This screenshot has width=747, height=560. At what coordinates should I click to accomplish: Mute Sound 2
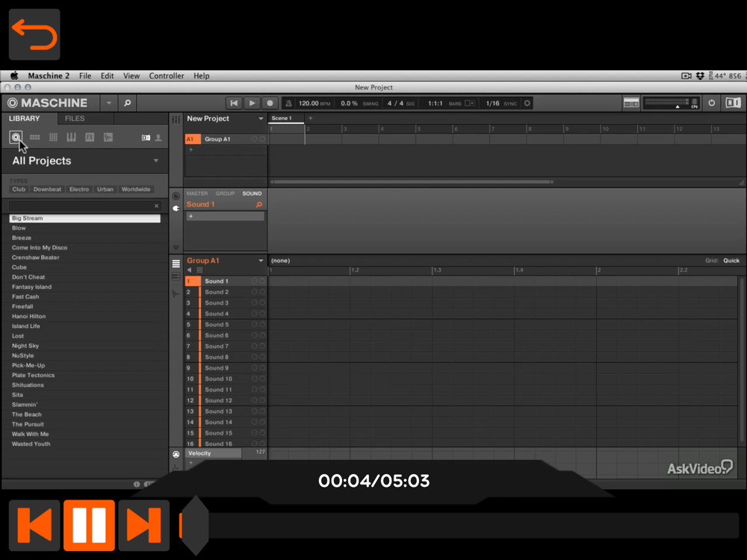[x=255, y=292]
